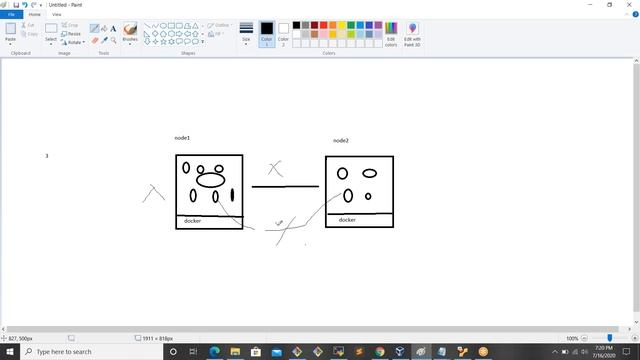This screenshot has height=360, width=640.
Task: Open the shape Outline dropdown
Action: tap(219, 25)
